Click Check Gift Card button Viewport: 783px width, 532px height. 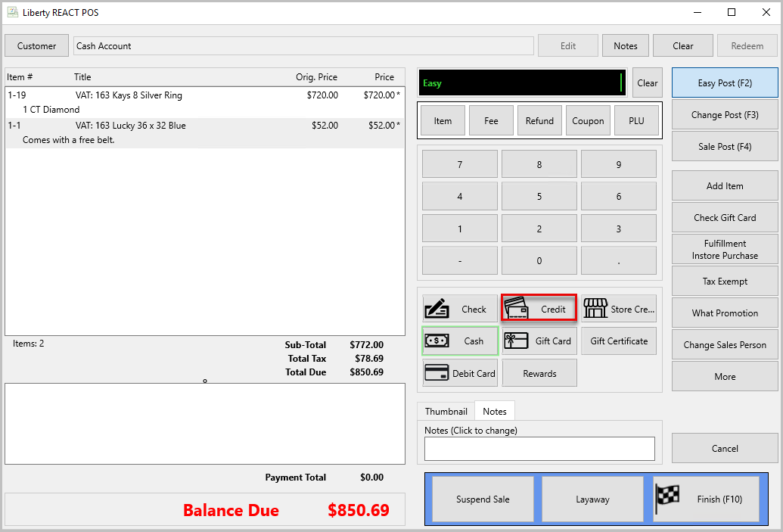[725, 217]
